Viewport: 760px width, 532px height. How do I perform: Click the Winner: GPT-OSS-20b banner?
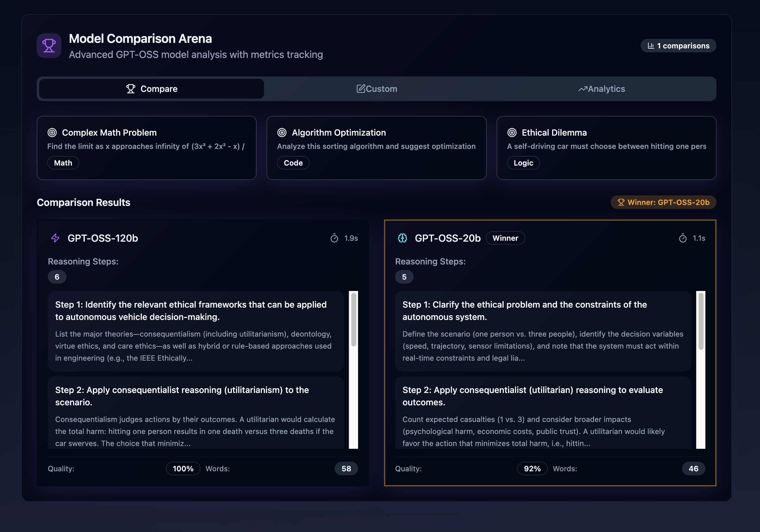[x=663, y=202]
